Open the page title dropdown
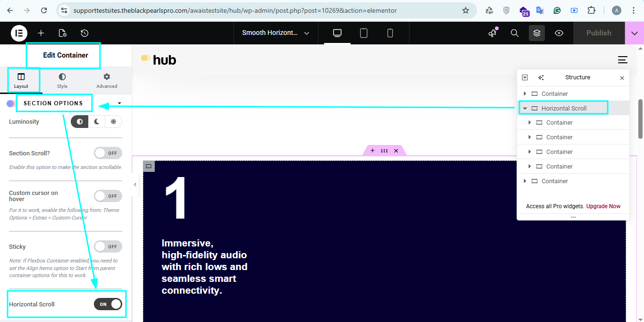644x322 pixels. coord(276,33)
